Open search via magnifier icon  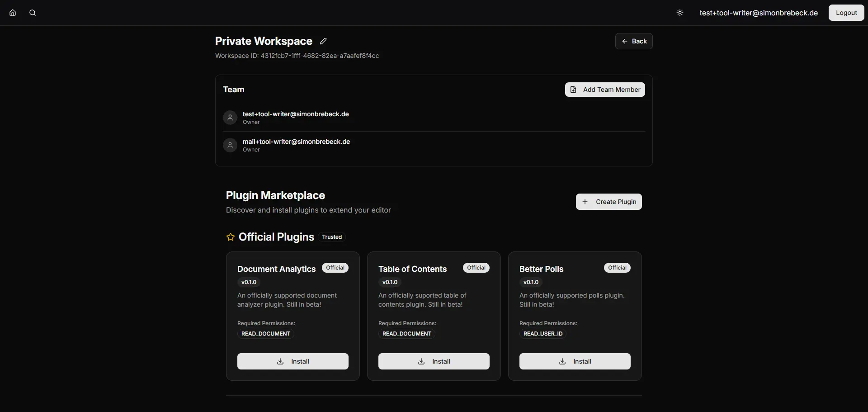click(33, 13)
